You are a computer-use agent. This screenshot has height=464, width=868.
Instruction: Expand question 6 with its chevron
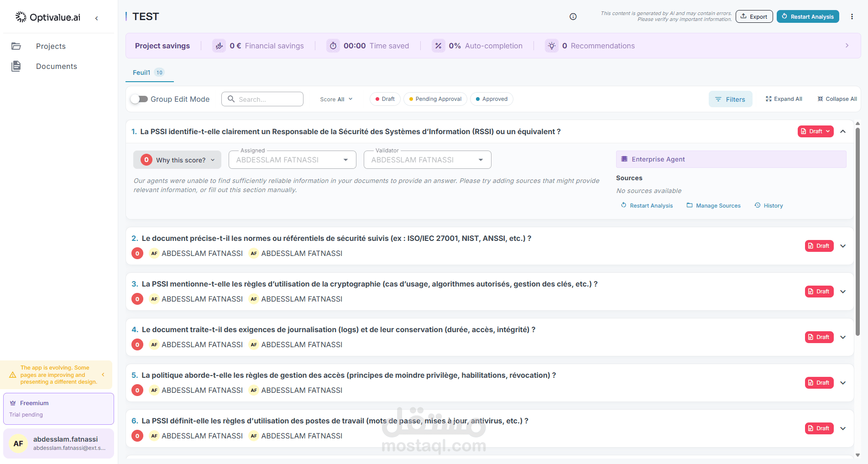coord(843,428)
